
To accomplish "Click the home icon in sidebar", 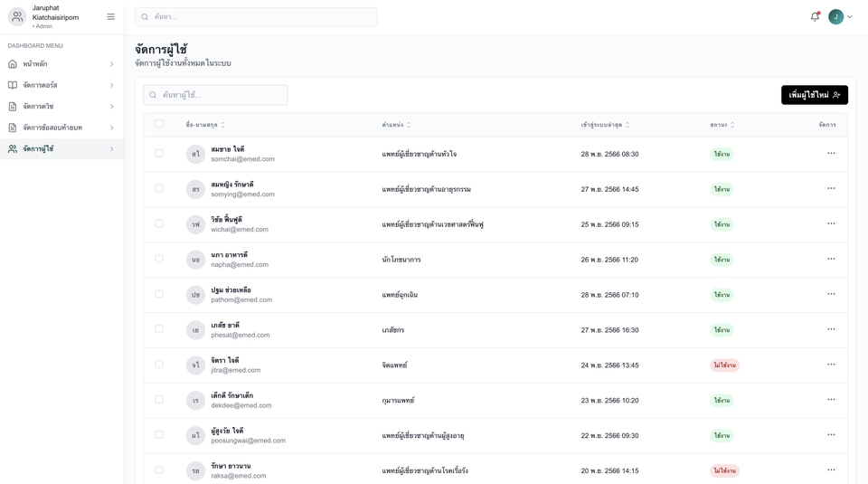I will (13, 64).
